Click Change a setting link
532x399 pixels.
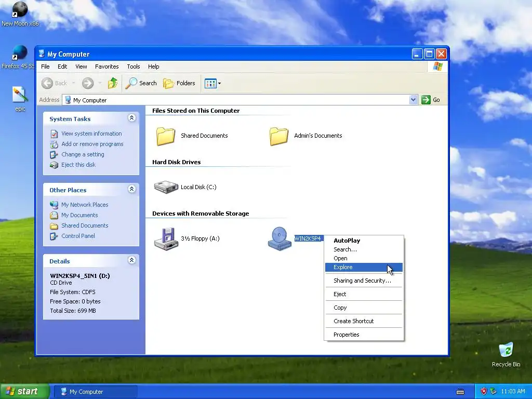[83, 154]
